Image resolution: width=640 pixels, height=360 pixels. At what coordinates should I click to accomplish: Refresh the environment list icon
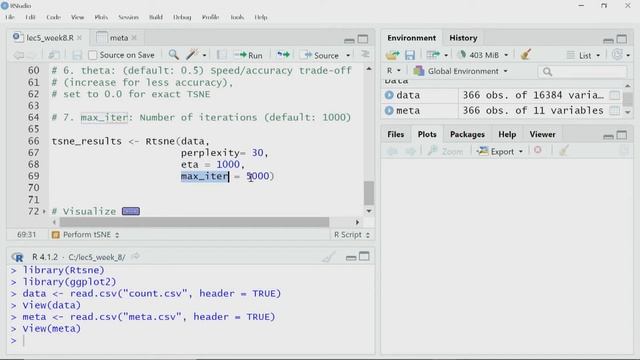pyautogui.click(x=618, y=54)
